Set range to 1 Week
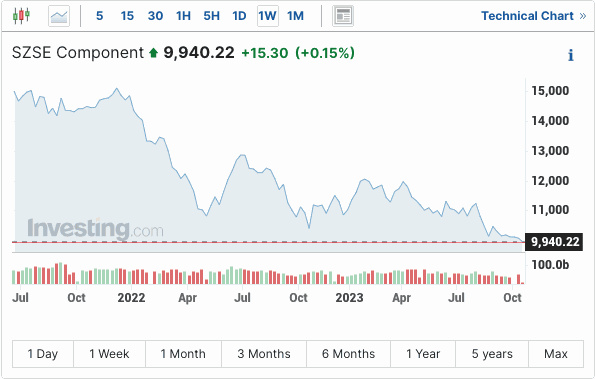Image resolution: width=595 pixels, height=379 pixels. pos(109,354)
